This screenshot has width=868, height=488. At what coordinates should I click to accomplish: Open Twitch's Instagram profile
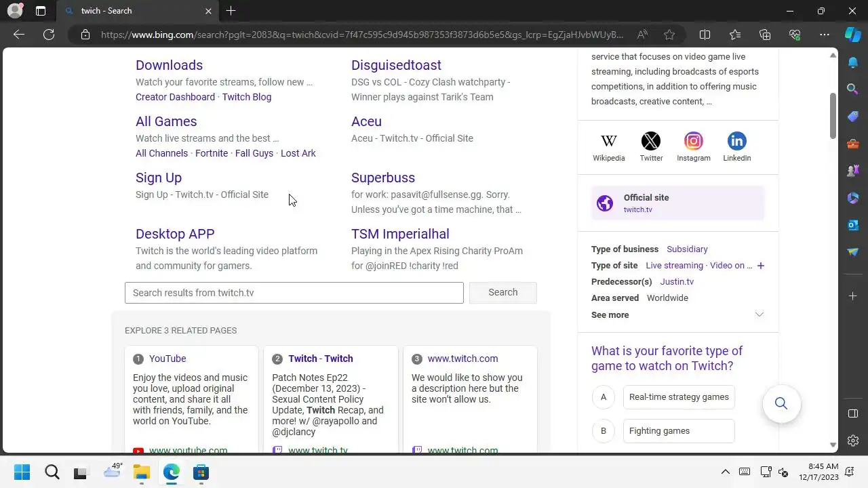[693, 146]
